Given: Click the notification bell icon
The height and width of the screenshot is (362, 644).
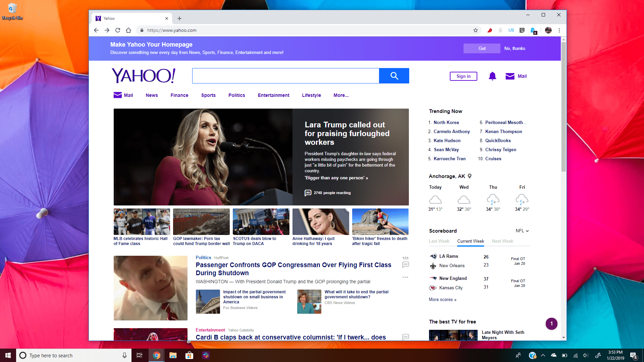Looking at the screenshot, I should (492, 76).
